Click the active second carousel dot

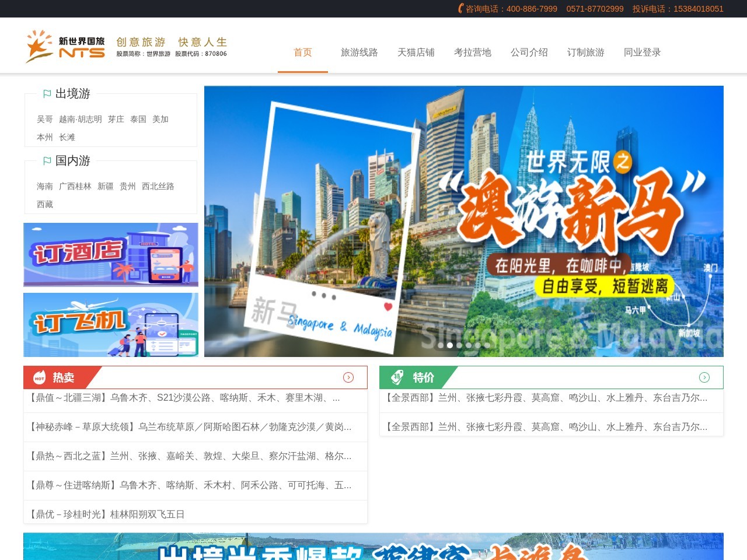point(450,345)
